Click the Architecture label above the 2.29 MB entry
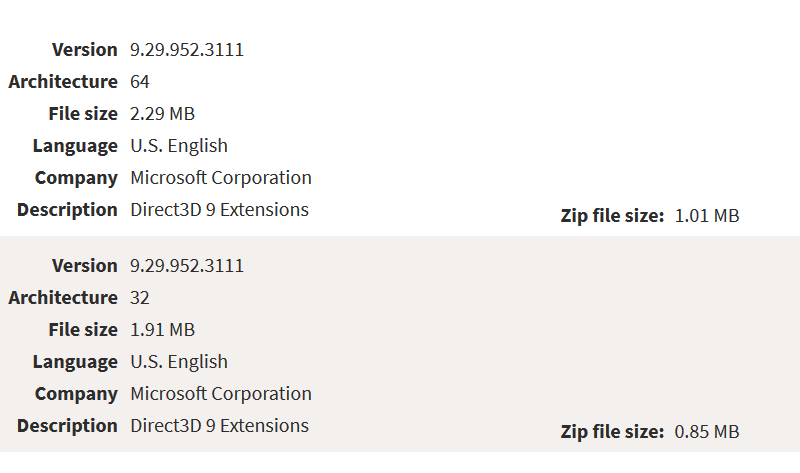This screenshot has width=800, height=473. coord(63,82)
